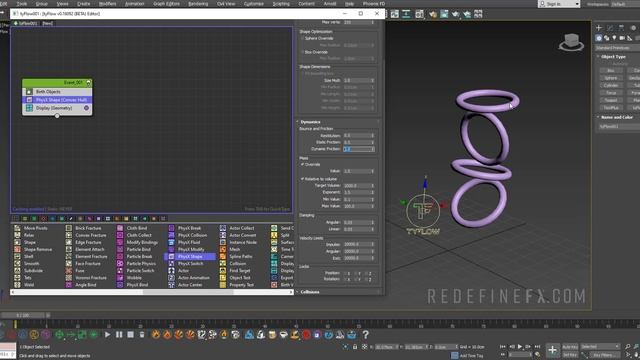
Task: Toggle the Rotation Y lock checkbox
Action: pos(356,279)
